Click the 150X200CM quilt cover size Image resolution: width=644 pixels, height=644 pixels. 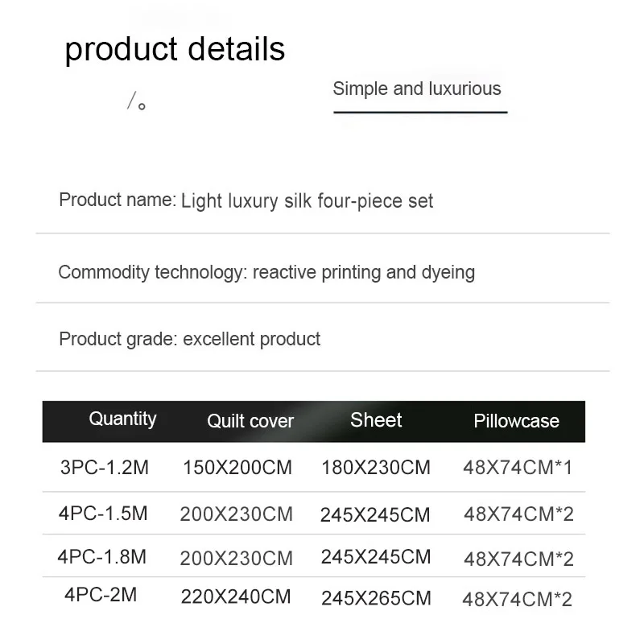(x=238, y=467)
